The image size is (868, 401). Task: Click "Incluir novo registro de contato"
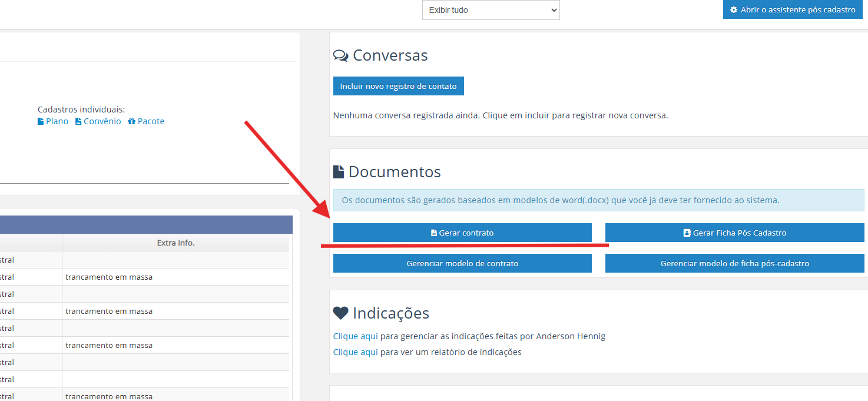click(x=398, y=86)
